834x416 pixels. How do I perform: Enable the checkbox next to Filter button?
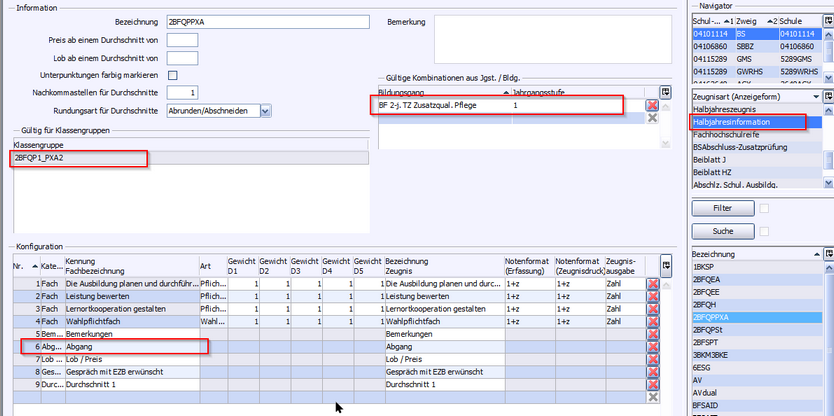click(764, 208)
